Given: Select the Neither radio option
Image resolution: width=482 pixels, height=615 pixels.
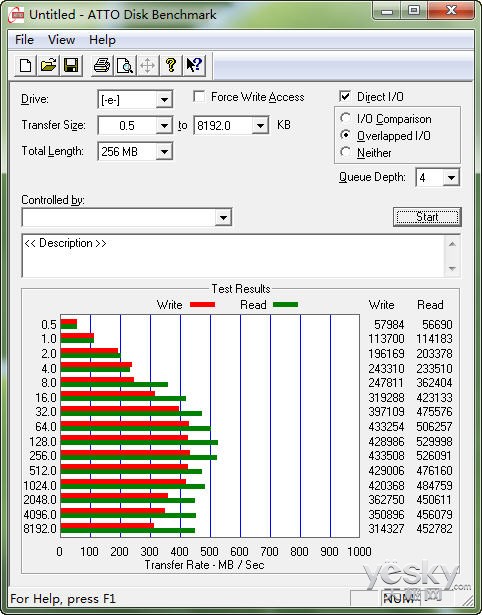Looking at the screenshot, I should click(346, 152).
